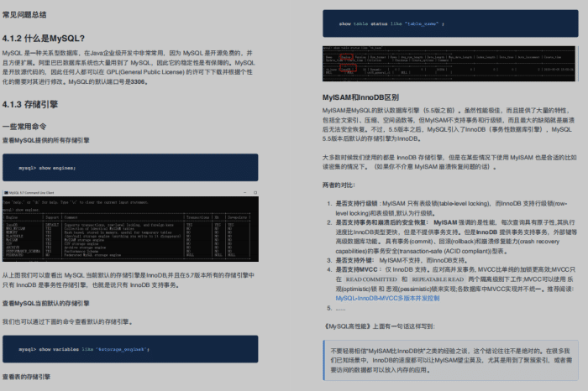Click the blockquote starting 不要轻易相信

tap(450, 360)
